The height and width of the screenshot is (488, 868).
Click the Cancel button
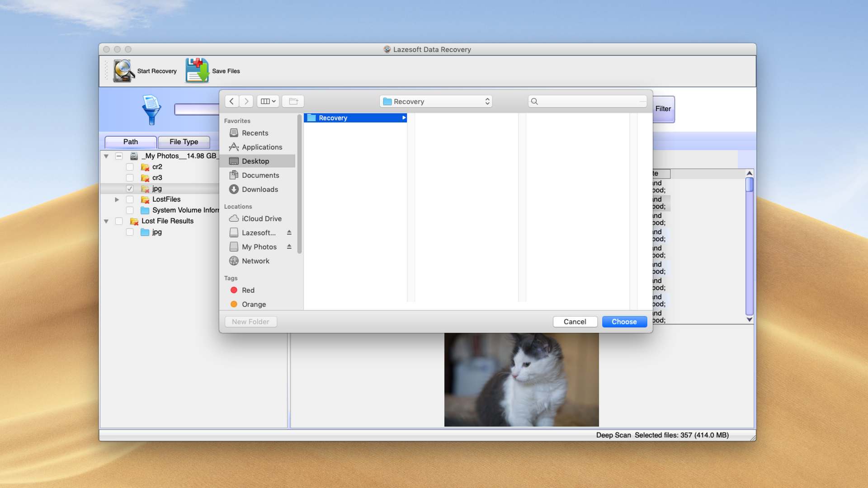pyautogui.click(x=575, y=322)
